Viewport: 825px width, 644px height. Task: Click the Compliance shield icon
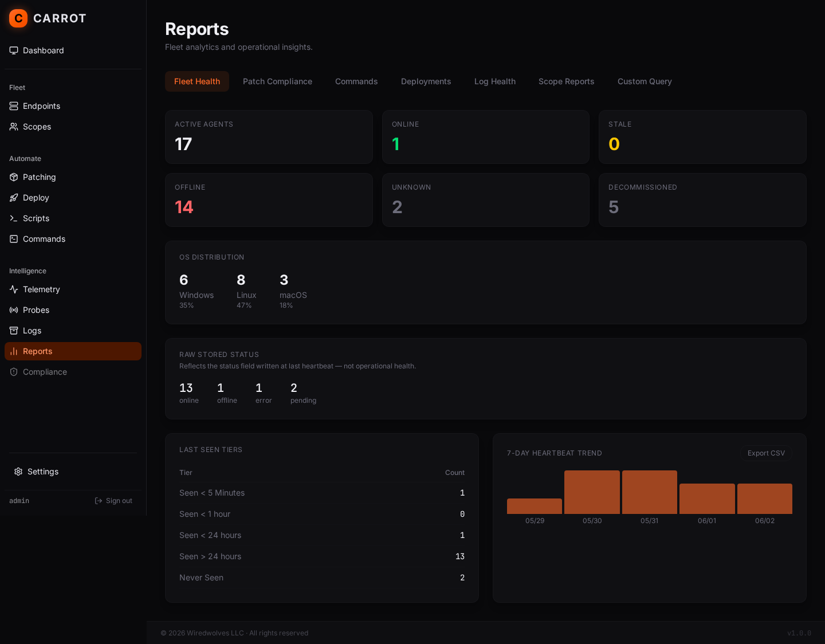click(x=14, y=372)
